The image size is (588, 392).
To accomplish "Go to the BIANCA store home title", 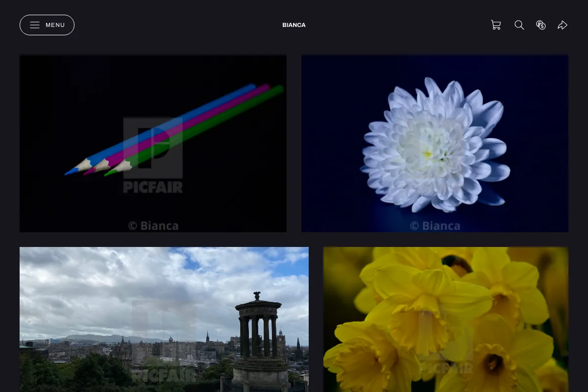I will point(294,25).
